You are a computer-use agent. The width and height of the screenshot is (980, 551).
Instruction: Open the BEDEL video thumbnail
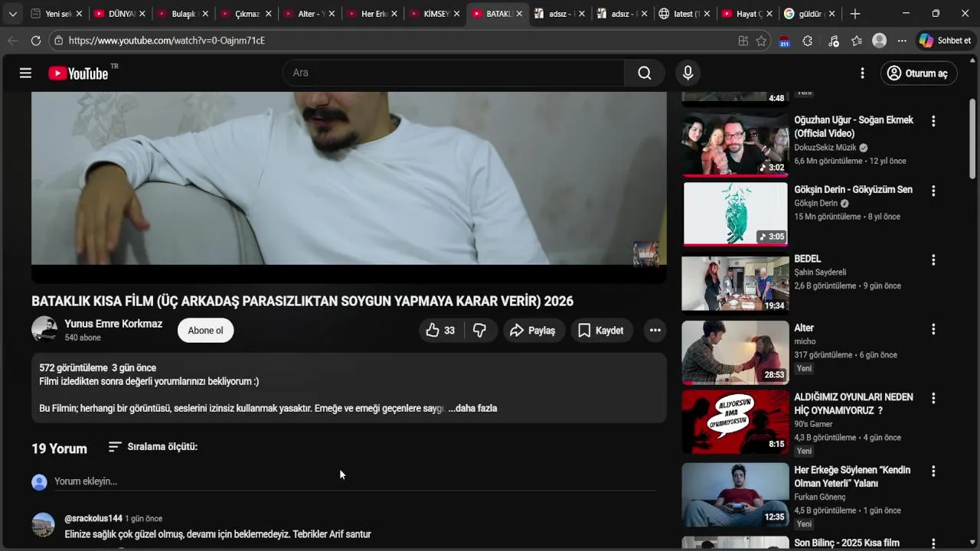735,284
